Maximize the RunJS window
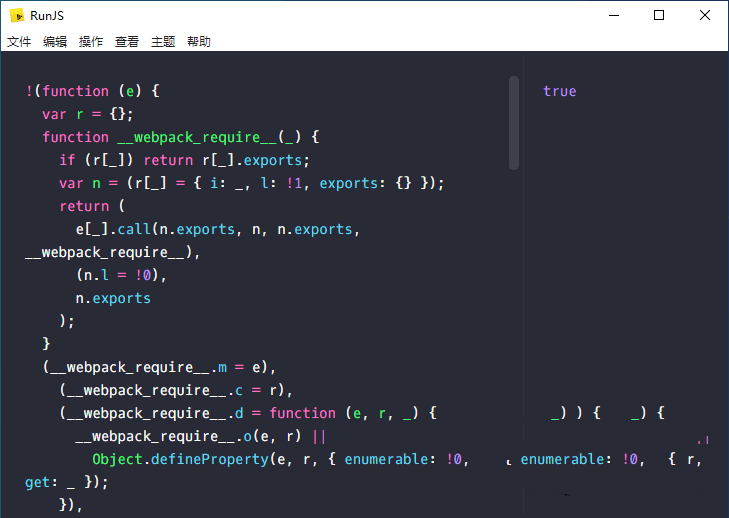This screenshot has height=518, width=729. tap(659, 15)
